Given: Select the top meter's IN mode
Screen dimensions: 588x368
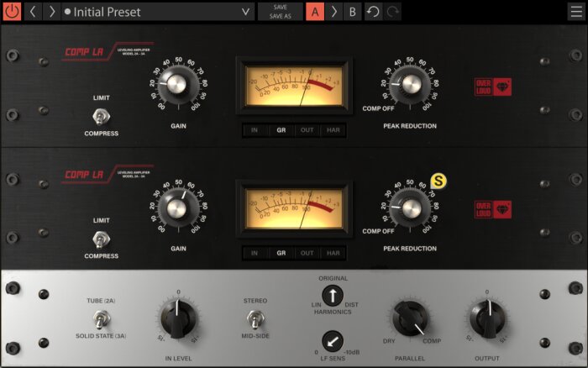Looking at the screenshot, I should point(255,130).
